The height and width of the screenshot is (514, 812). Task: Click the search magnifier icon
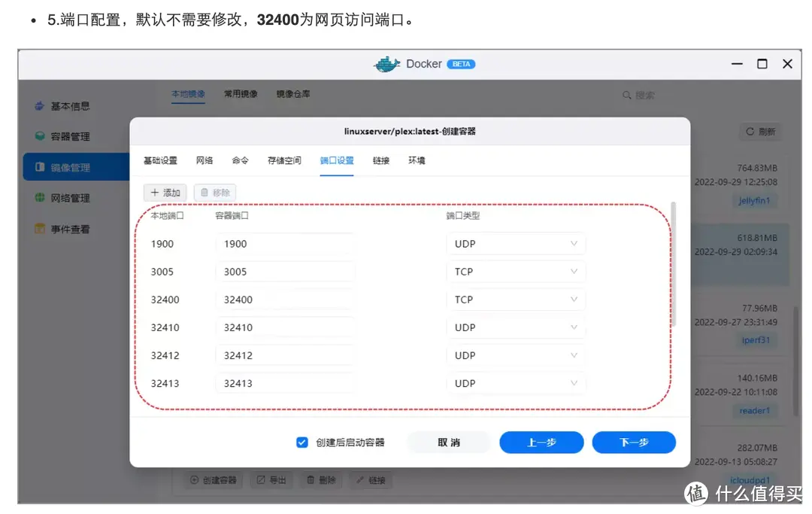[x=626, y=96]
